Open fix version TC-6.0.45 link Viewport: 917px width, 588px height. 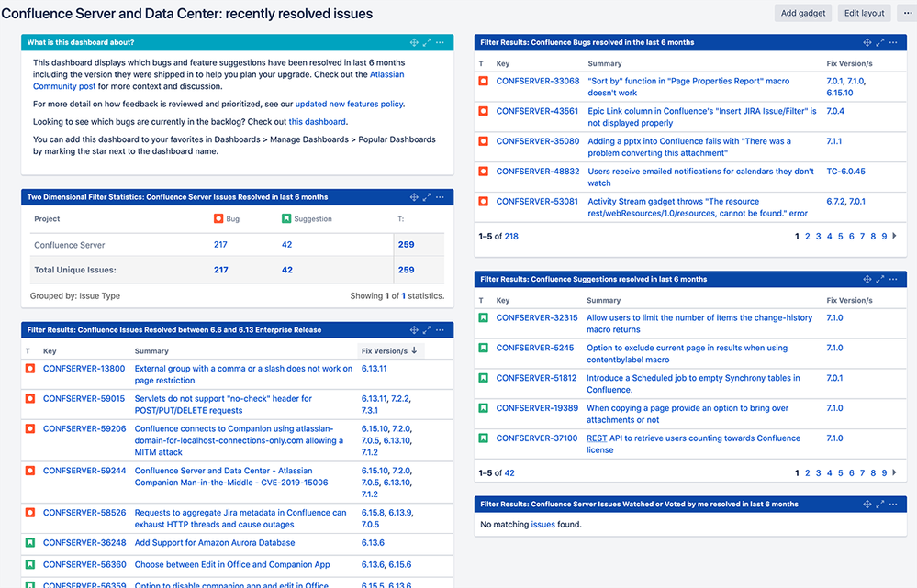pos(845,172)
